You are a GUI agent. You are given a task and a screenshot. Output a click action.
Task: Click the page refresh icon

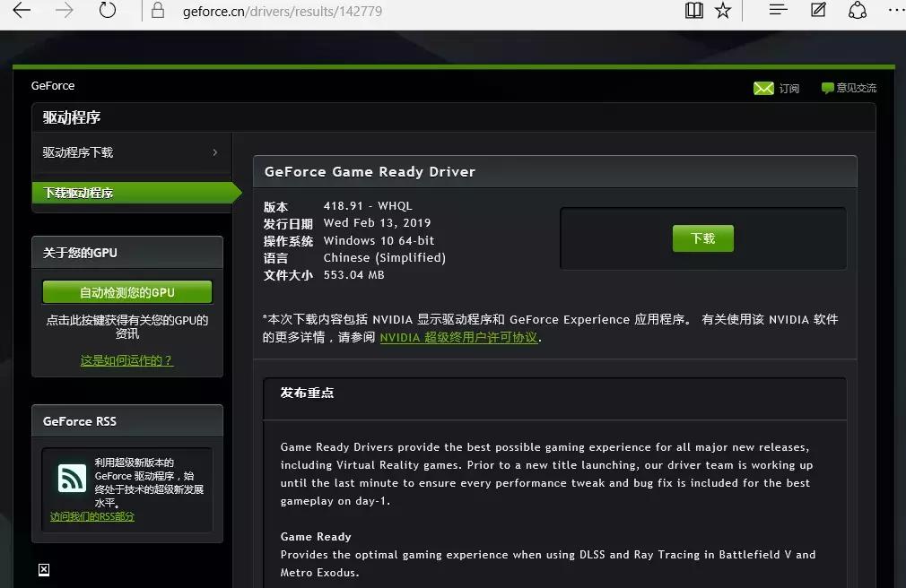[108, 10]
